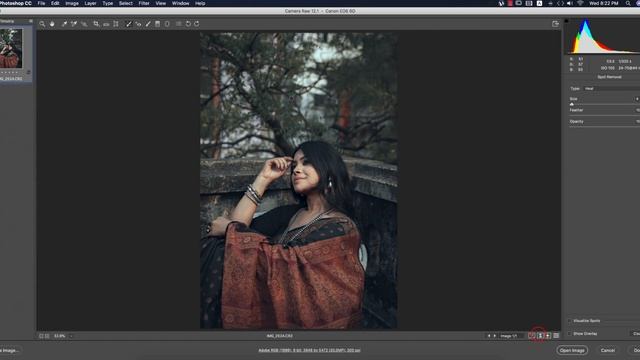Click the Opacity slider track
640x360 pixels.
pyautogui.click(x=604, y=127)
